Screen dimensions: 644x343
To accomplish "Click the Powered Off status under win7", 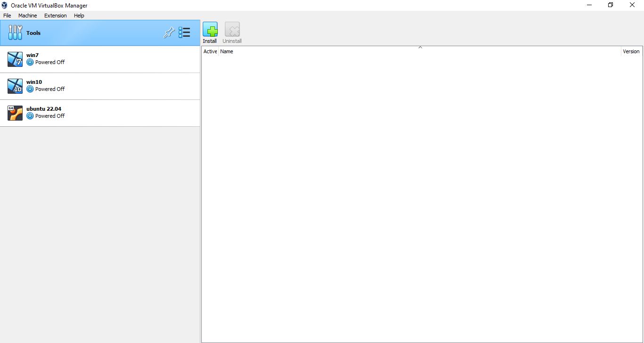I will (x=50, y=62).
